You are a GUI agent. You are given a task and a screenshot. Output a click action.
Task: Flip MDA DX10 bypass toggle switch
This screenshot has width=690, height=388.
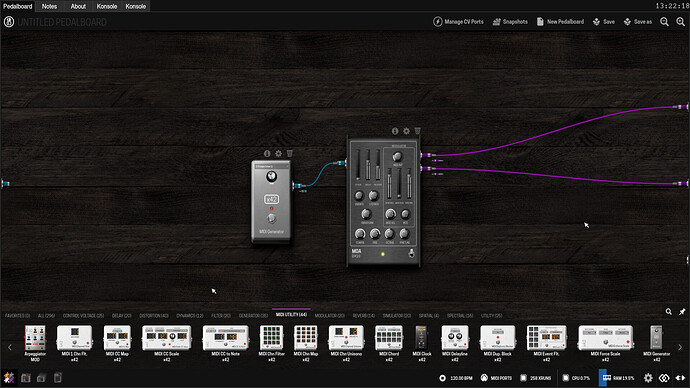[x=411, y=253]
